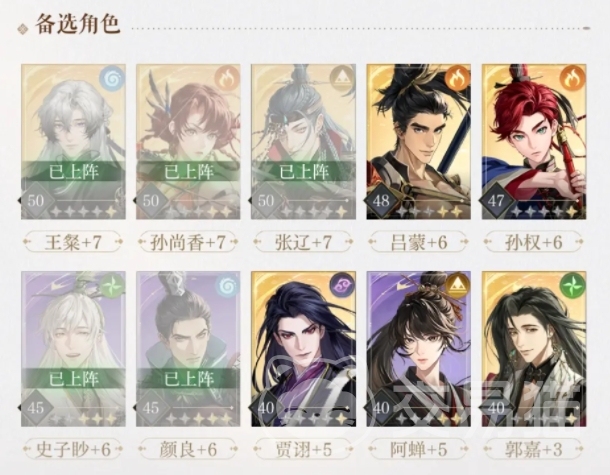The height and width of the screenshot is (475, 610).
Task: Select the 郭嘉 character portrait
Action: coord(534,349)
